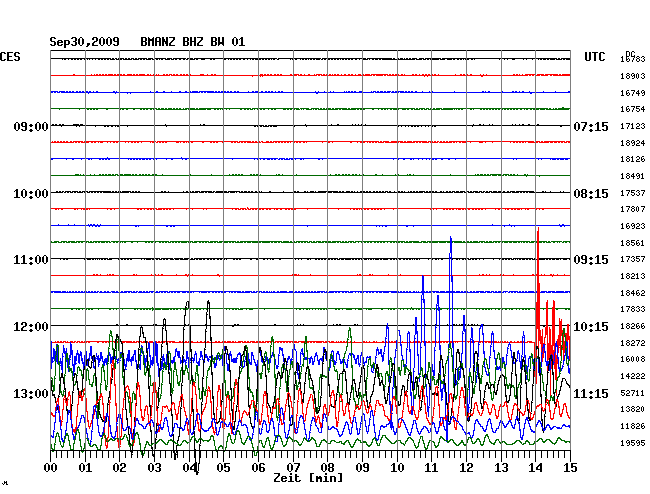650x494 pixels.
Task: Click the DC value "17357"
Action: 633,259
